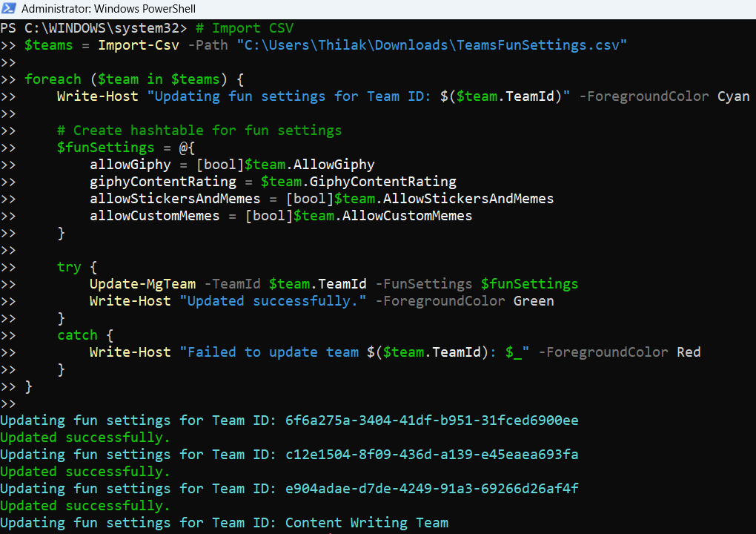Click the PowerShell icon in the title bar
This screenshot has width=756, height=534.
tap(9, 9)
